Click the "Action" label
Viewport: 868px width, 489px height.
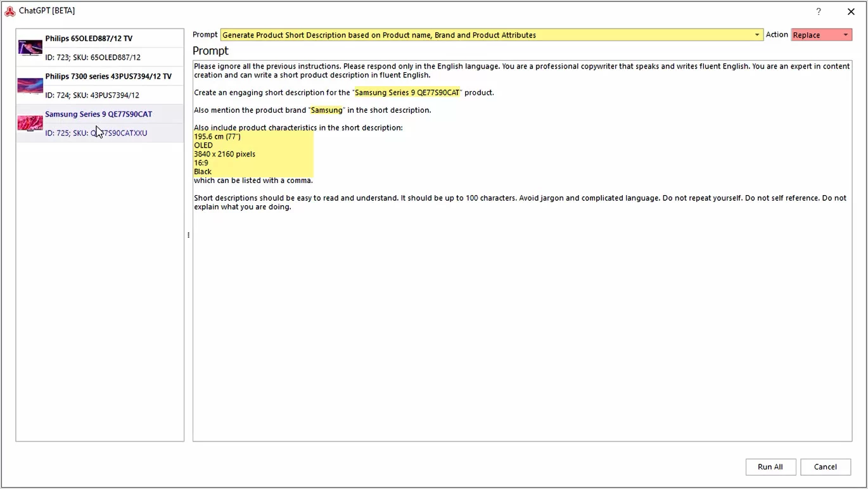point(777,35)
